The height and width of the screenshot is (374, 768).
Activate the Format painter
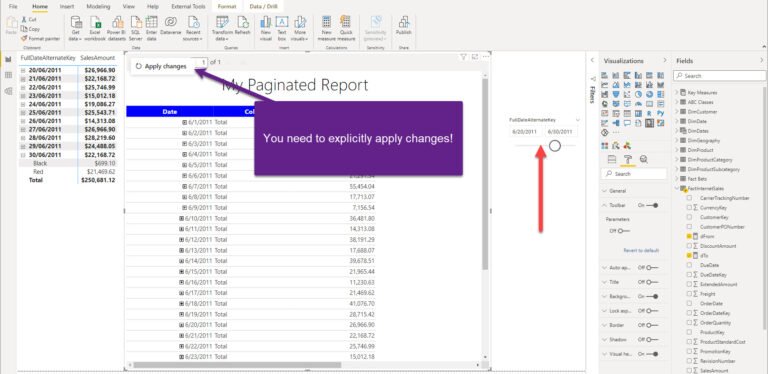(x=41, y=38)
